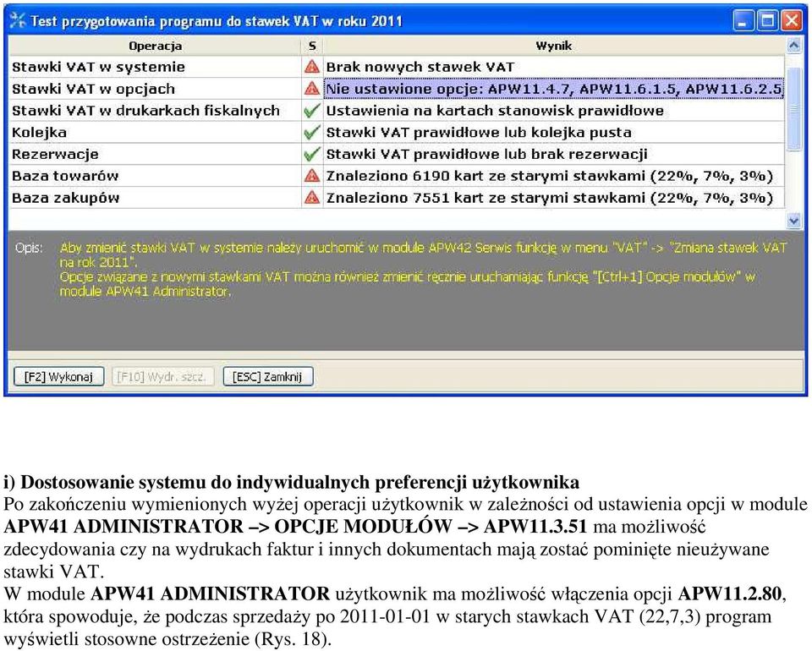Click the [F10] Wydr. szcz. button
This screenshot has width=812, height=651.
click(162, 376)
